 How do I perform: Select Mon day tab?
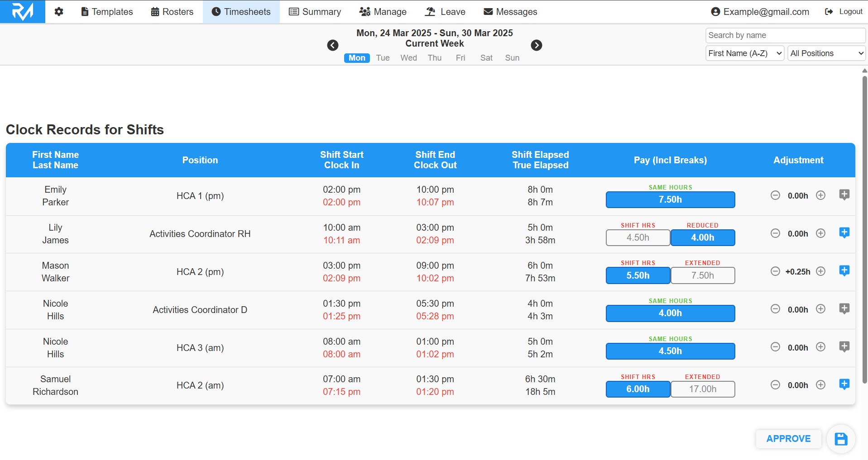[x=357, y=58]
